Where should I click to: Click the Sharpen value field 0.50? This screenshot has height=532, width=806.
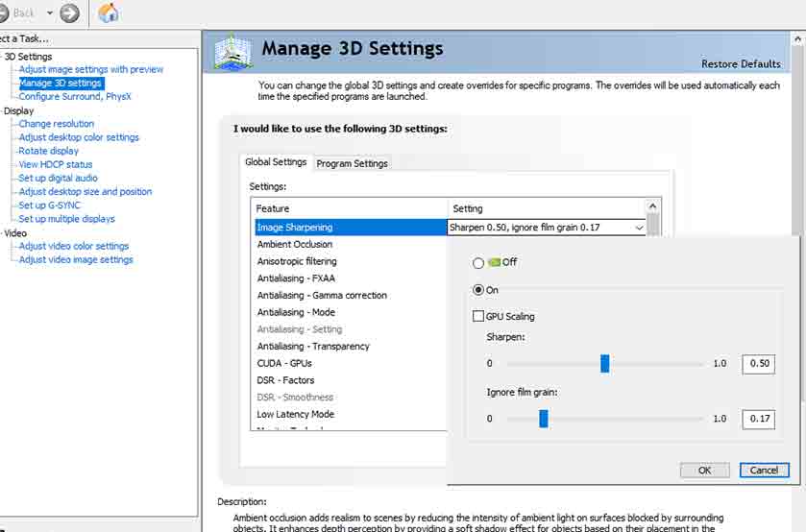pos(759,363)
